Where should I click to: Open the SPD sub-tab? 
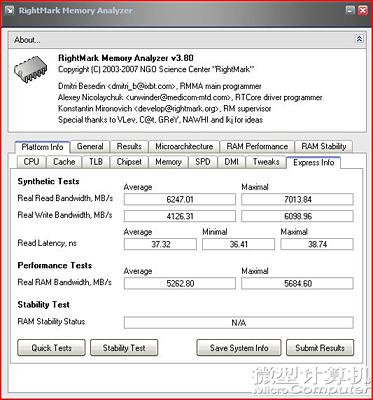pyautogui.click(x=203, y=162)
